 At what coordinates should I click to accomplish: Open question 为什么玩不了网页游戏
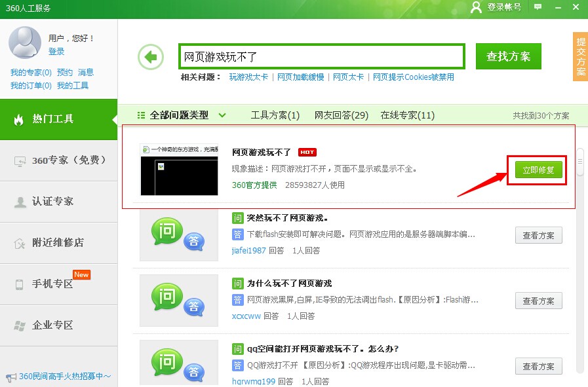click(289, 284)
